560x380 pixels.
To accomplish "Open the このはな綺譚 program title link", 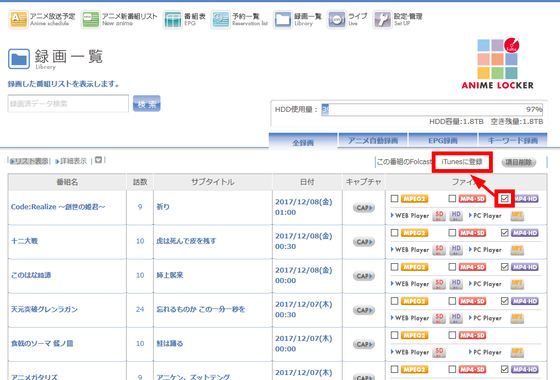I will tap(31, 275).
